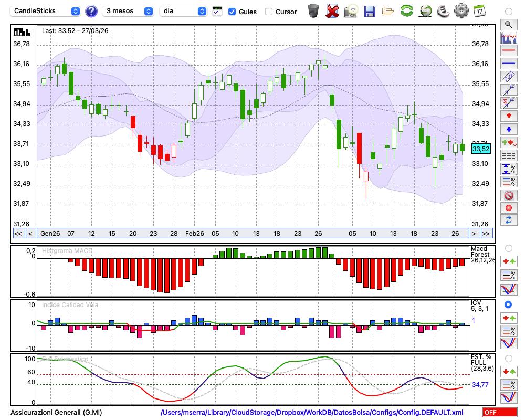The image size is (525, 420).
Task: Open settings with the gear icon
Action: click(x=461, y=10)
